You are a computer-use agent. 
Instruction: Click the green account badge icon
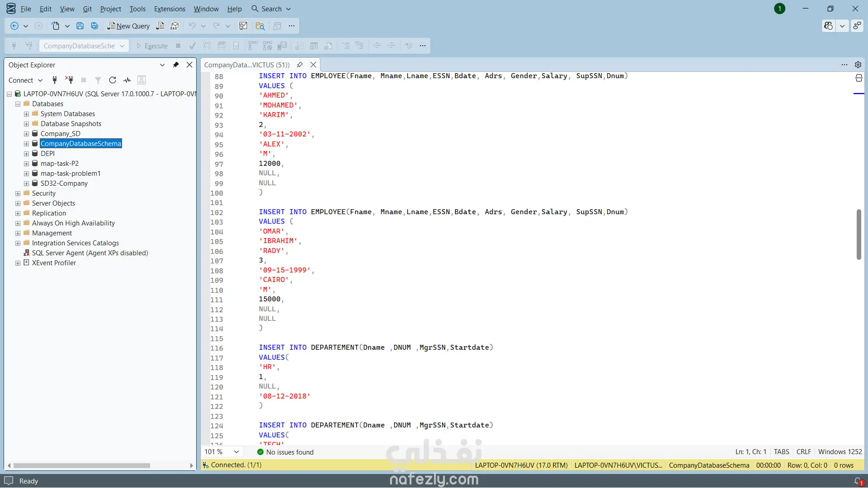click(x=780, y=9)
